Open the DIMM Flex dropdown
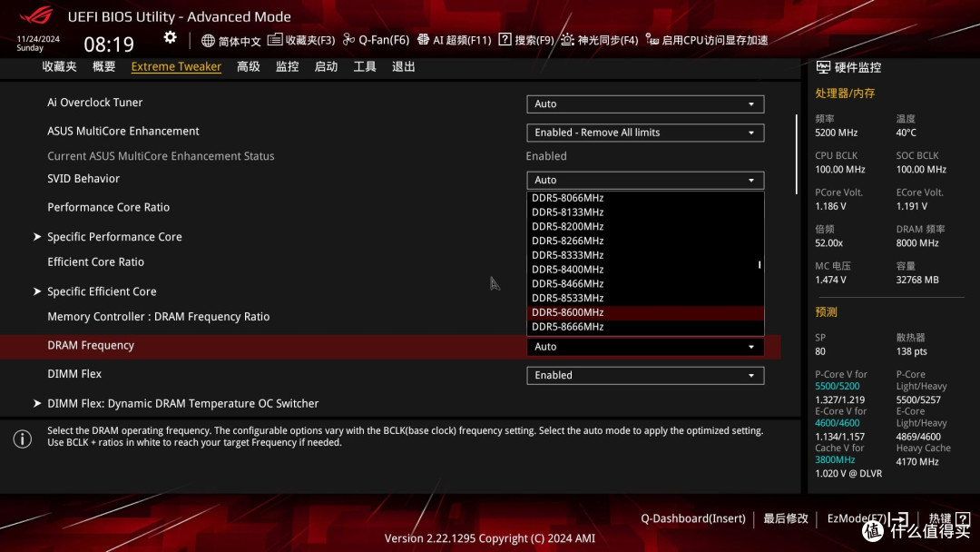980x552 pixels. point(645,375)
